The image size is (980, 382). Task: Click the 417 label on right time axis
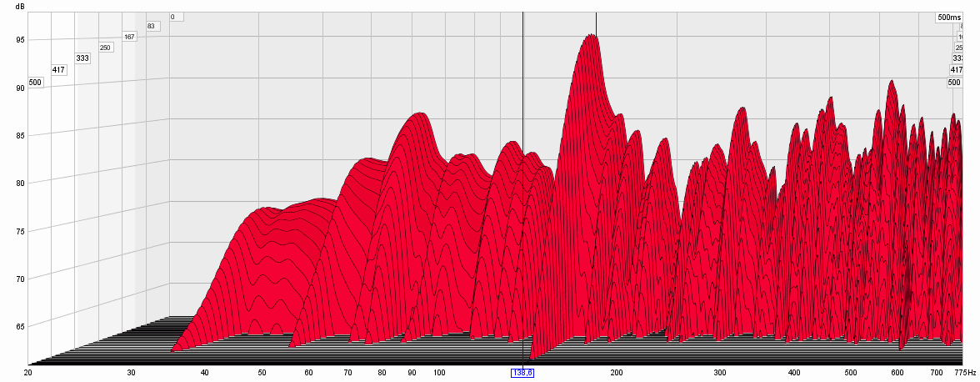957,70
